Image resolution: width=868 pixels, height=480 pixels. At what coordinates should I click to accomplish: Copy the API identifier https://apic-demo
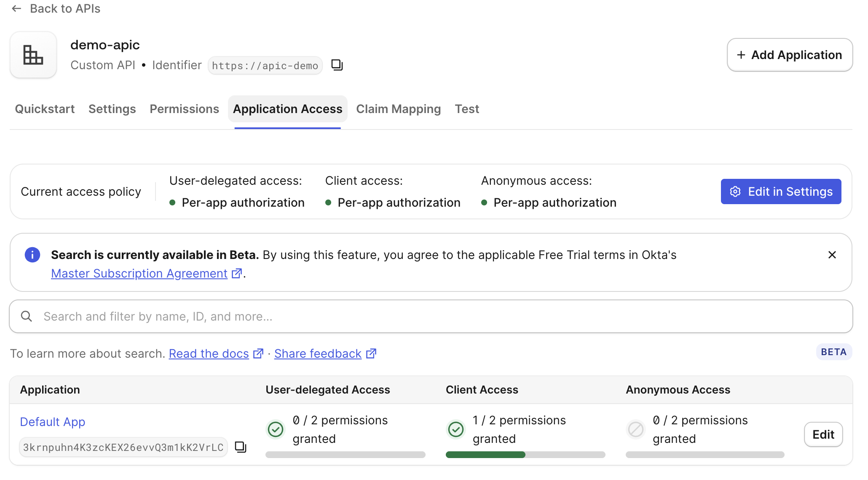click(x=337, y=65)
